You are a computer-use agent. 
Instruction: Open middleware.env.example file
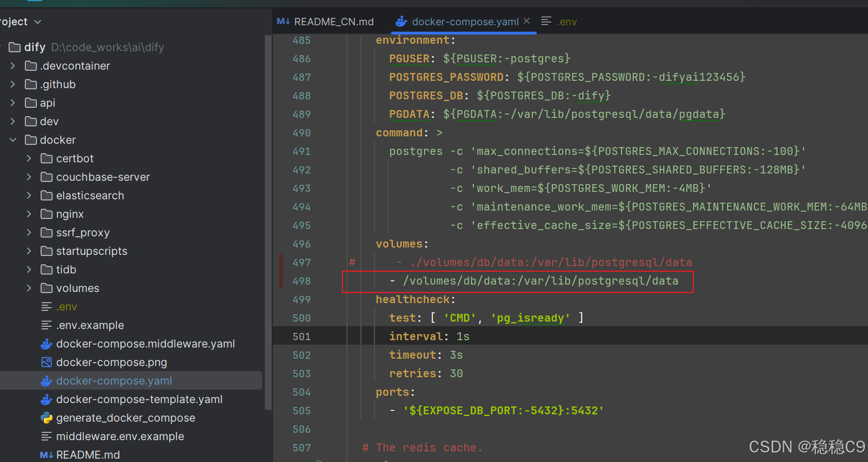pos(120,436)
